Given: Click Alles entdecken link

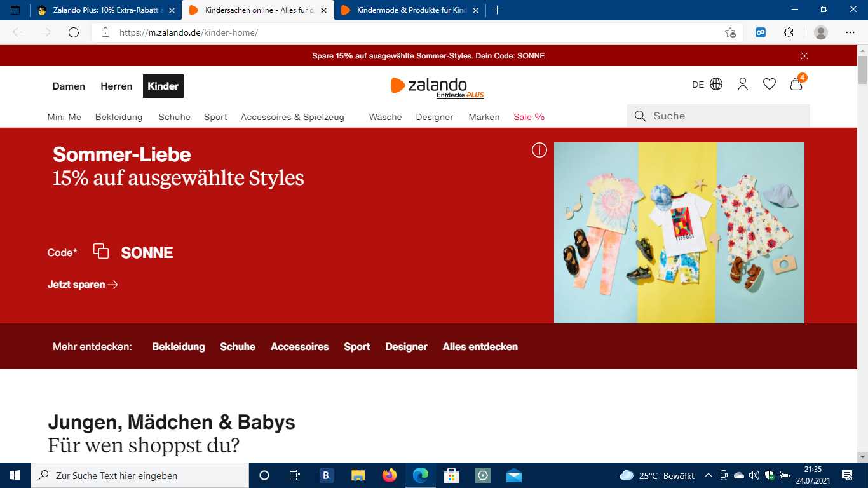Looking at the screenshot, I should coord(480,347).
